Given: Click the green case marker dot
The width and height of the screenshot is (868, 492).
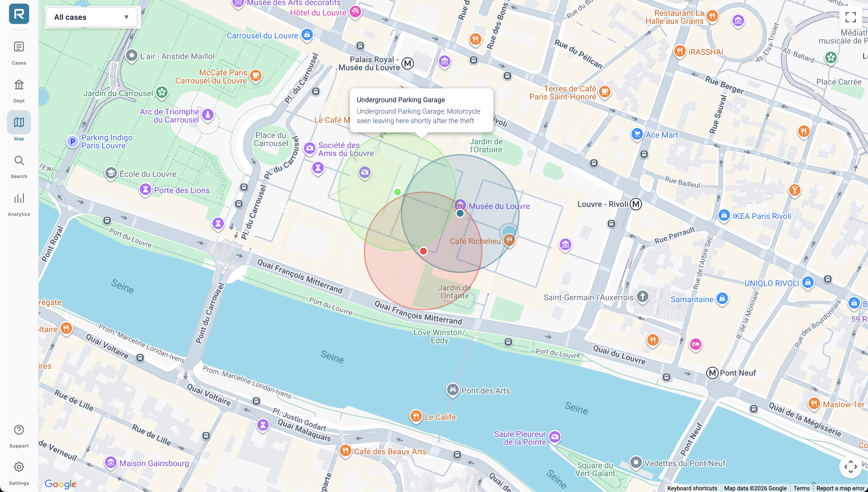Looking at the screenshot, I should tap(397, 192).
